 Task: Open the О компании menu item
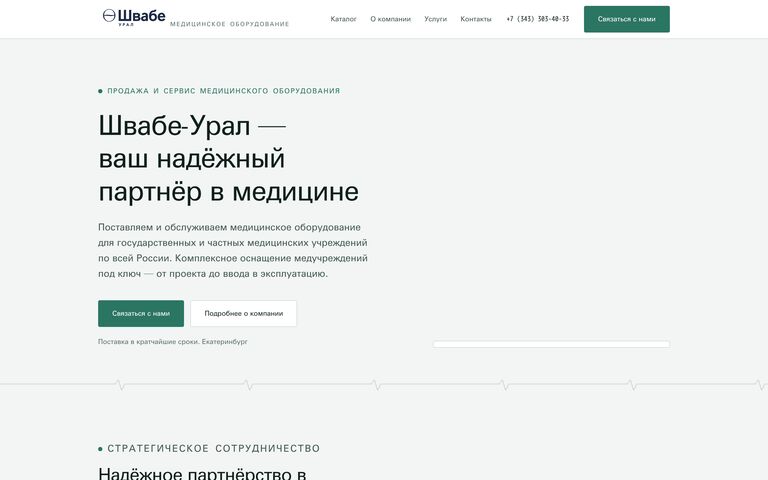[x=390, y=19]
